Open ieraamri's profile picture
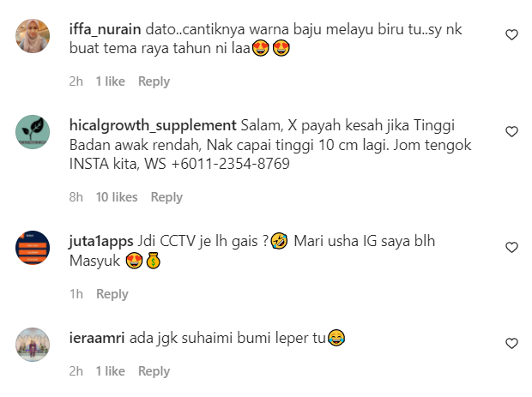Viewport: 532px width, 397px height. click(x=33, y=345)
